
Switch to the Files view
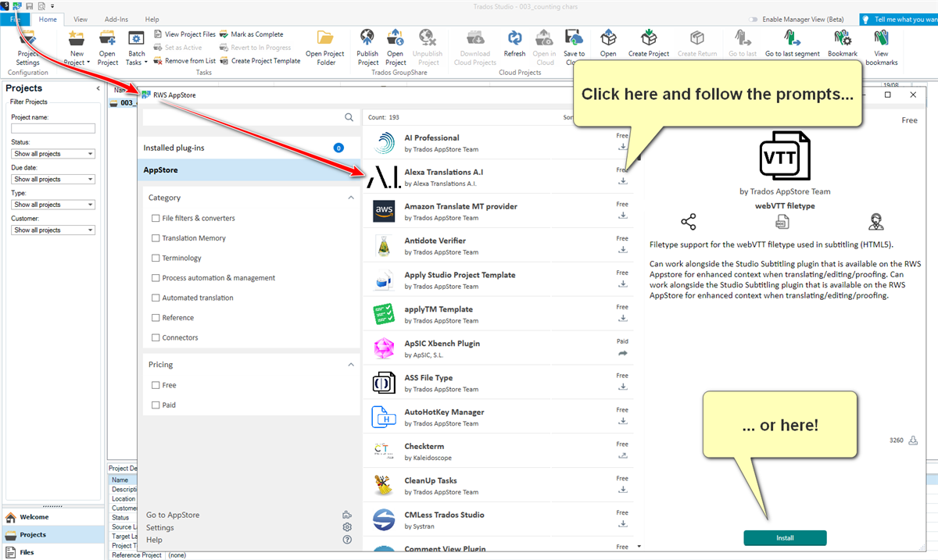coord(52,552)
